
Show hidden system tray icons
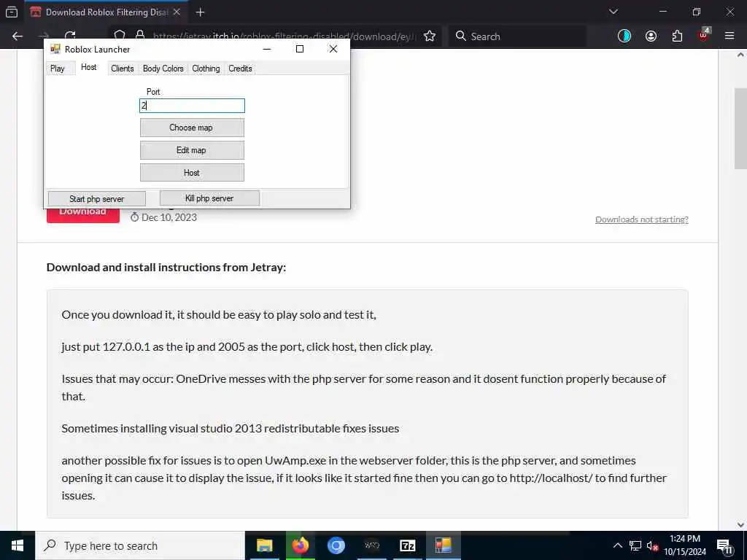617,545
